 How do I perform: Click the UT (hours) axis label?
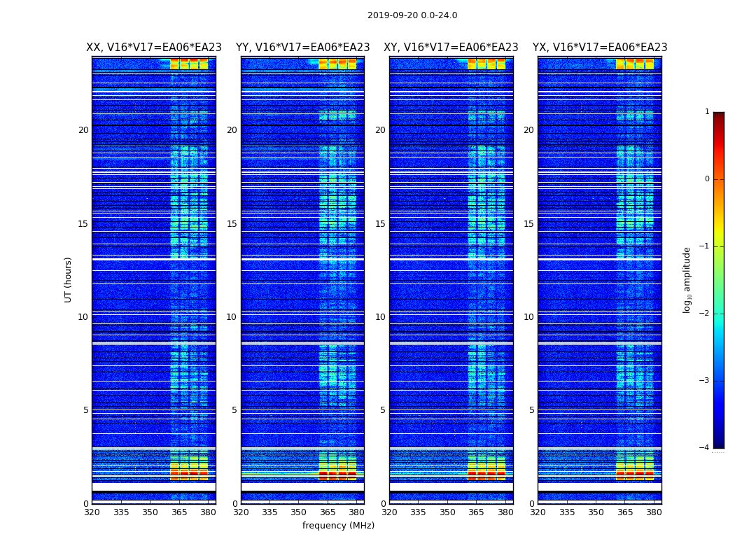69,279
